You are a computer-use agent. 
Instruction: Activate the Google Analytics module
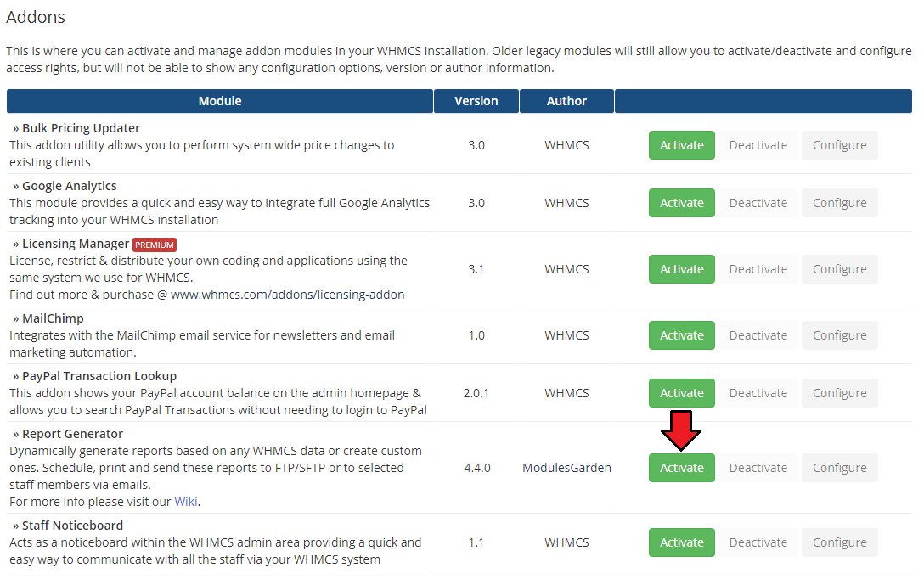click(x=682, y=203)
